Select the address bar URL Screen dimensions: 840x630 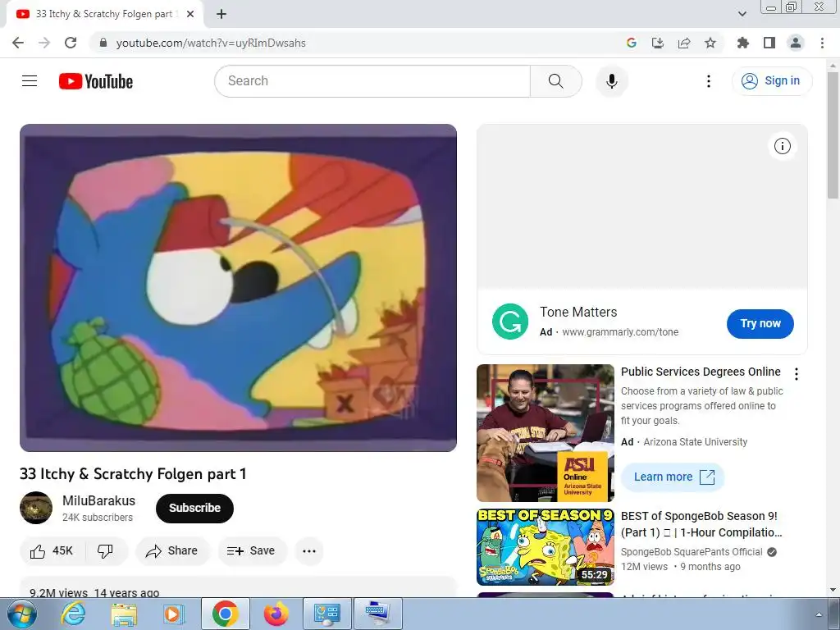211,43
